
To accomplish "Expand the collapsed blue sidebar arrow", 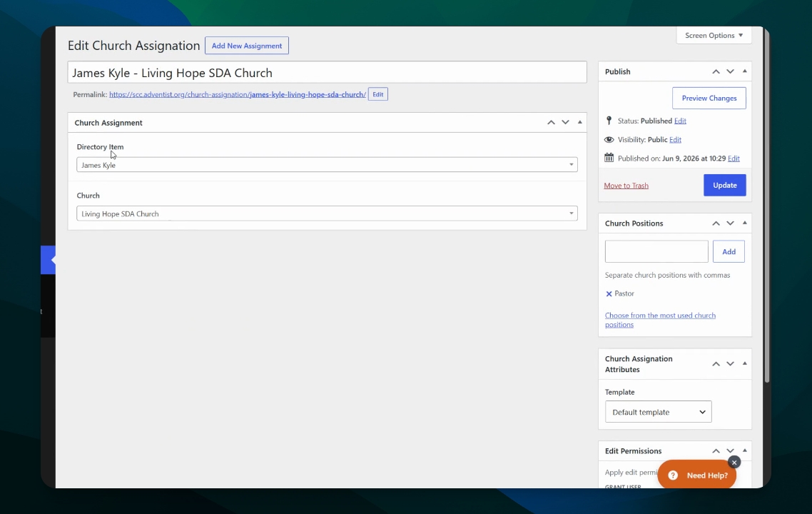I will (x=48, y=260).
